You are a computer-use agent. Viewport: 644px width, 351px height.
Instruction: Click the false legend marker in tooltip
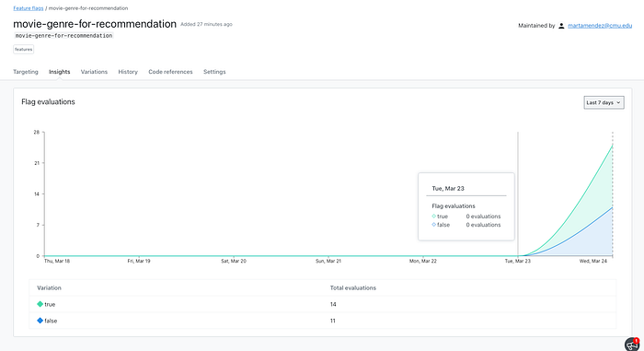[433, 225]
